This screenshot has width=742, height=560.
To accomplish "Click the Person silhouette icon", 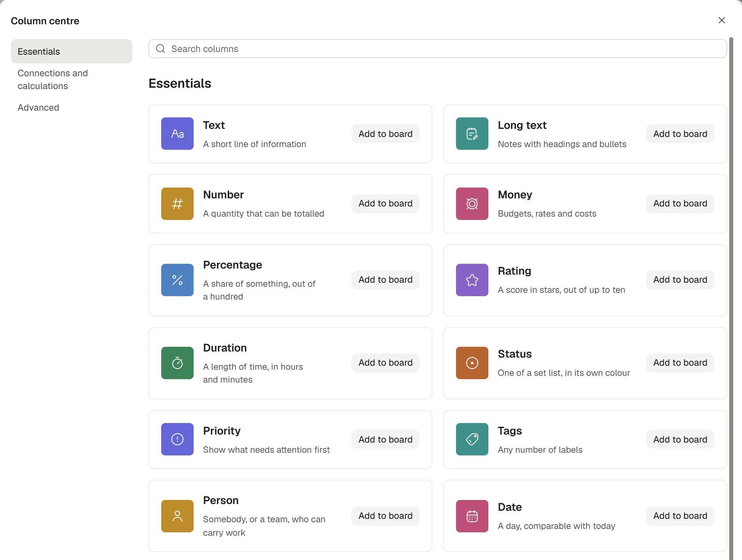I will [177, 516].
